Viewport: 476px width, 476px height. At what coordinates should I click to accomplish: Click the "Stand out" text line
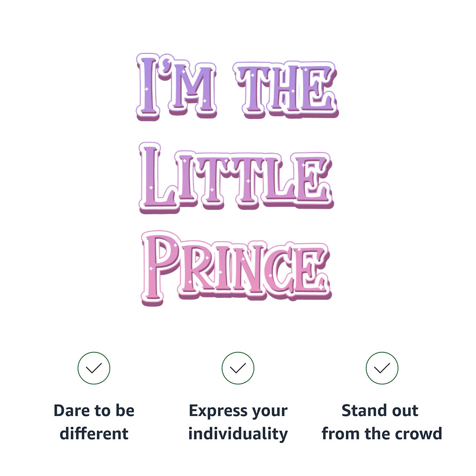coord(380,411)
